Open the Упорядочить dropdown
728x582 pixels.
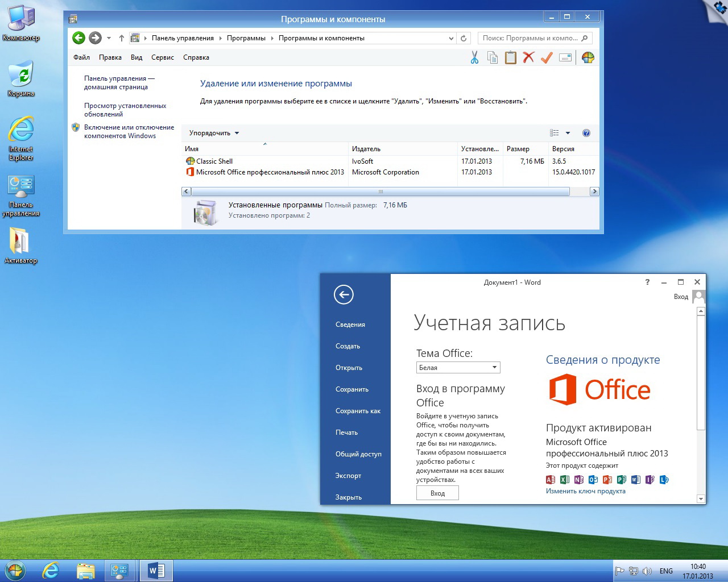click(214, 133)
